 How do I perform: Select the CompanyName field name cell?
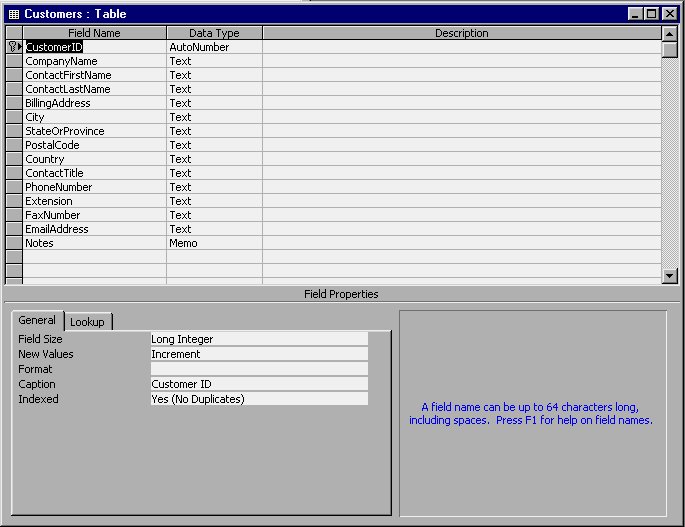pos(94,61)
